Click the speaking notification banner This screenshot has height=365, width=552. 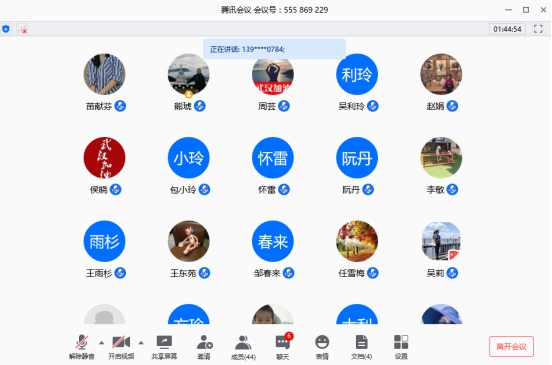pos(274,49)
